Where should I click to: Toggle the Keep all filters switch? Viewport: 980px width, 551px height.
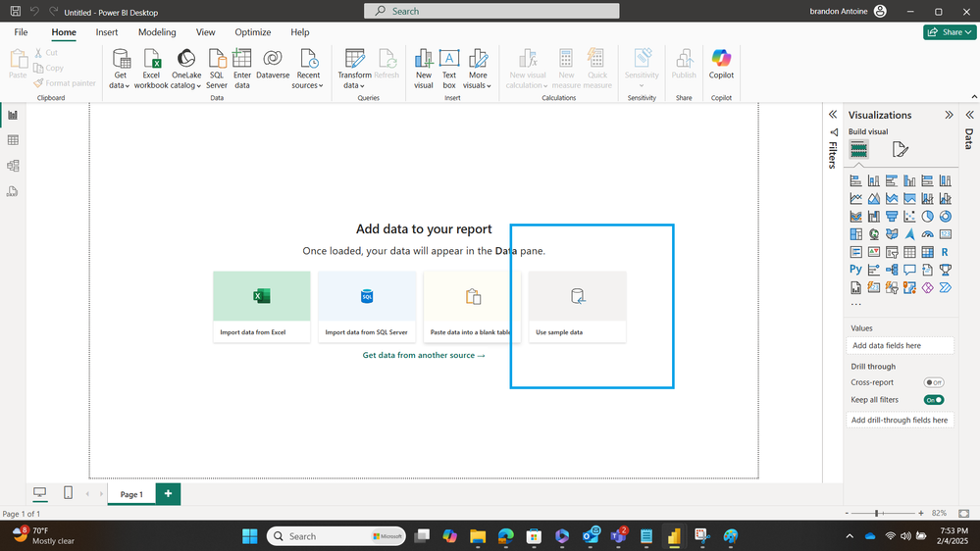coord(934,400)
